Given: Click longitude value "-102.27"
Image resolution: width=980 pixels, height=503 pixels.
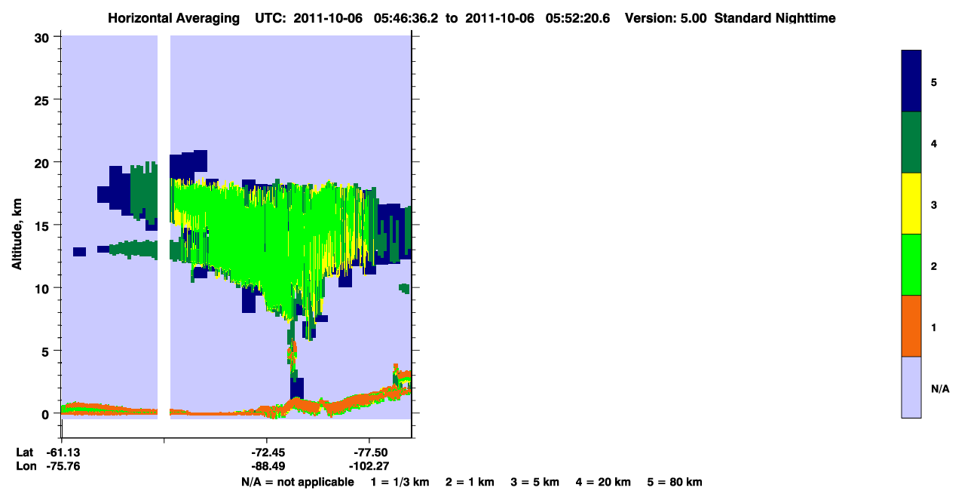Looking at the screenshot, I should pos(369,466).
